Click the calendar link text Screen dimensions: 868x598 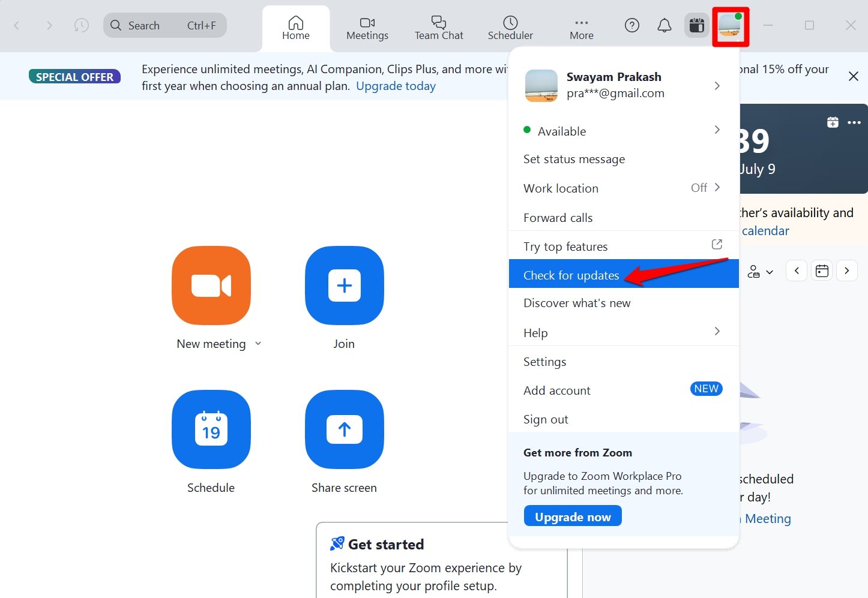[x=765, y=231]
